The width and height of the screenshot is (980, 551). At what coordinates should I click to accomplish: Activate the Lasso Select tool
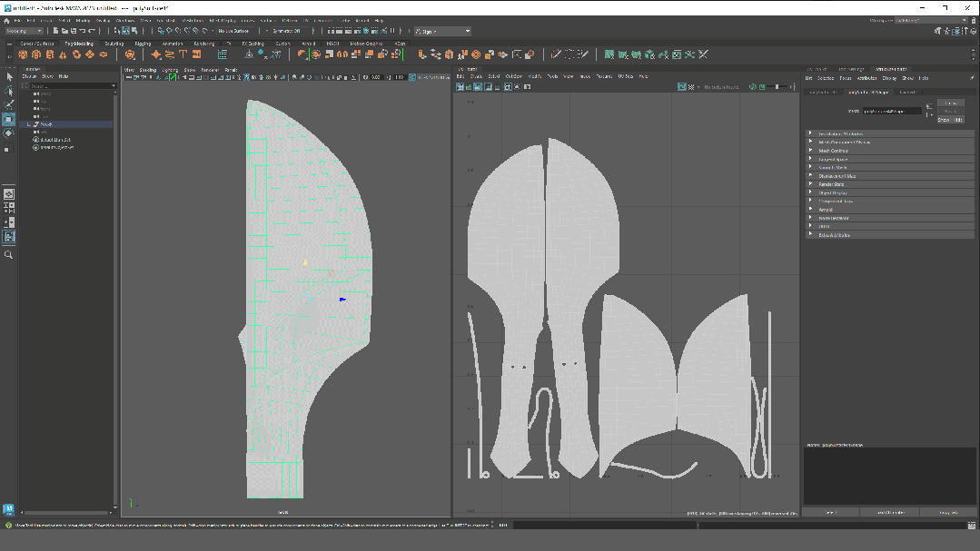8,91
